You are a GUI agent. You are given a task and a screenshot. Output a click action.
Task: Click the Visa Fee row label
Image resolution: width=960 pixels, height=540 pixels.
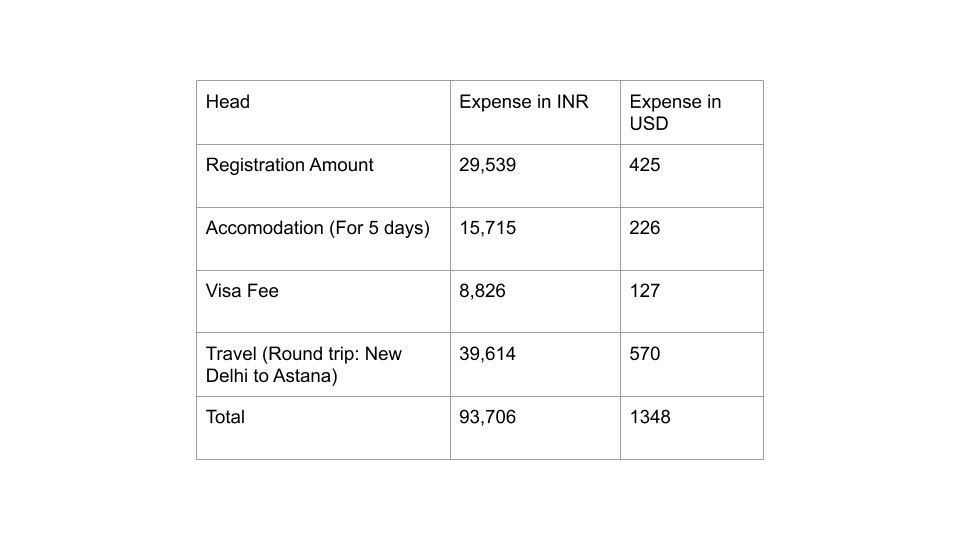point(242,291)
